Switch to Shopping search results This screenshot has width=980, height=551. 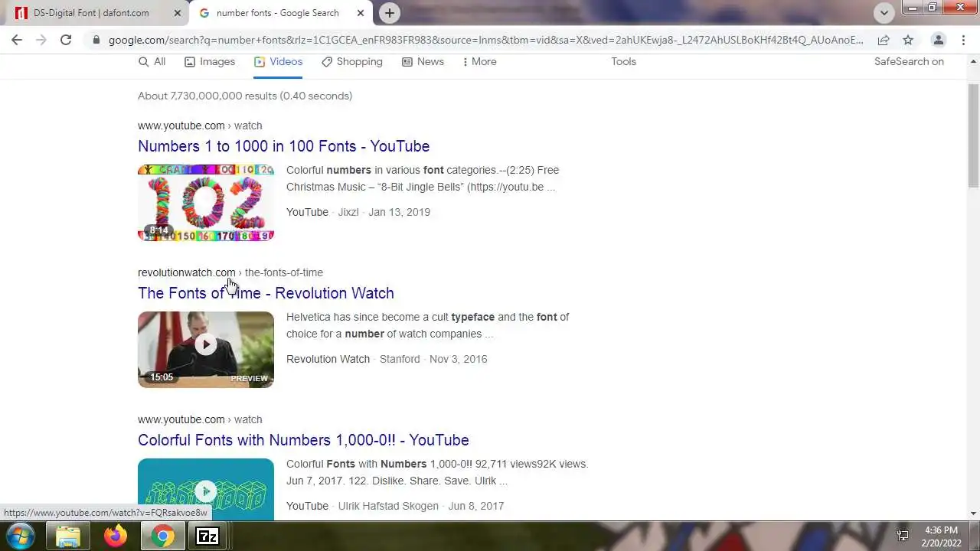pyautogui.click(x=352, y=61)
